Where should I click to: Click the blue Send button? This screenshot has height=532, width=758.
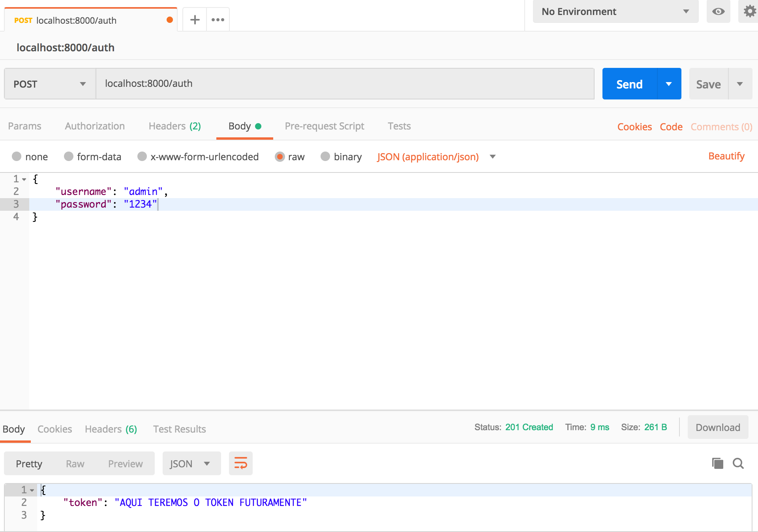pyautogui.click(x=629, y=84)
